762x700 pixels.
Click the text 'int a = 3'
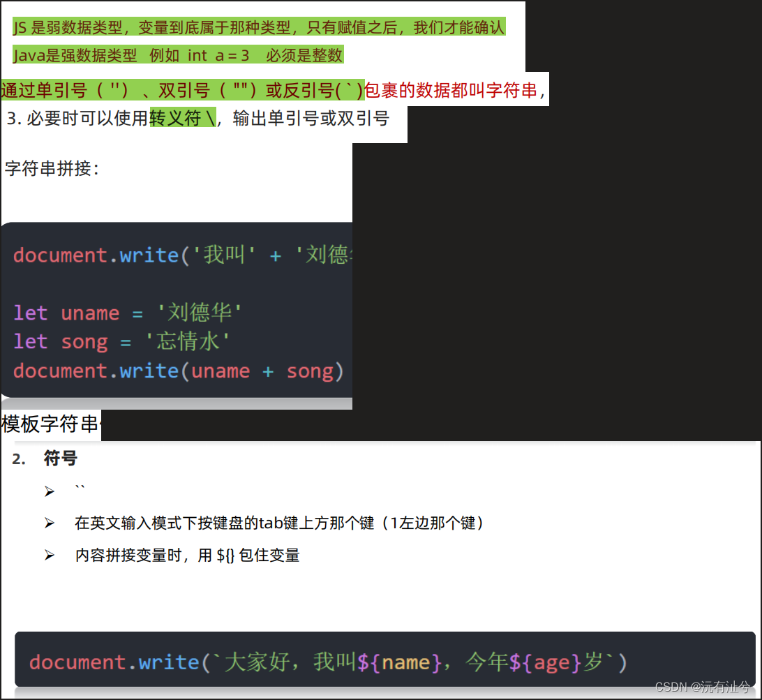coord(218,55)
